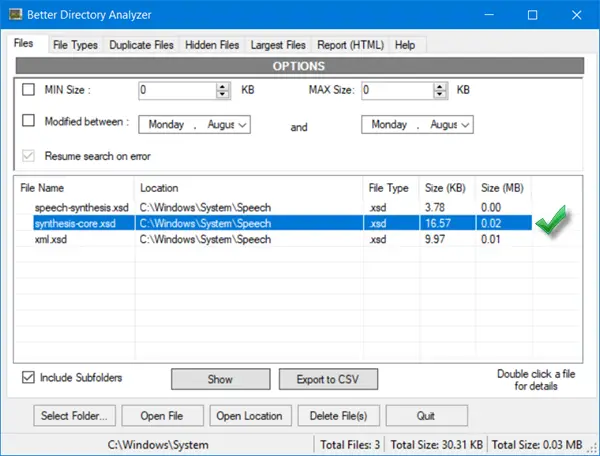Click the green checkmark icon
This screenshot has height=456, width=600.
(551, 220)
